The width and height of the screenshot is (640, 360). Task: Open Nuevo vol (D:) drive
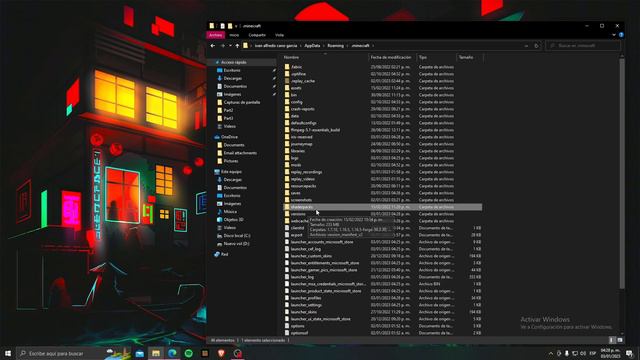236,244
